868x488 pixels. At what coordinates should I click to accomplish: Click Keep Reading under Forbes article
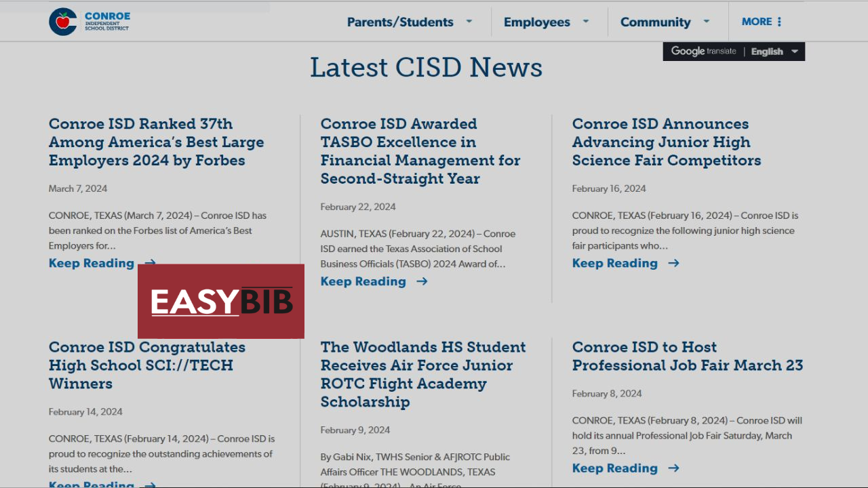[x=92, y=263]
